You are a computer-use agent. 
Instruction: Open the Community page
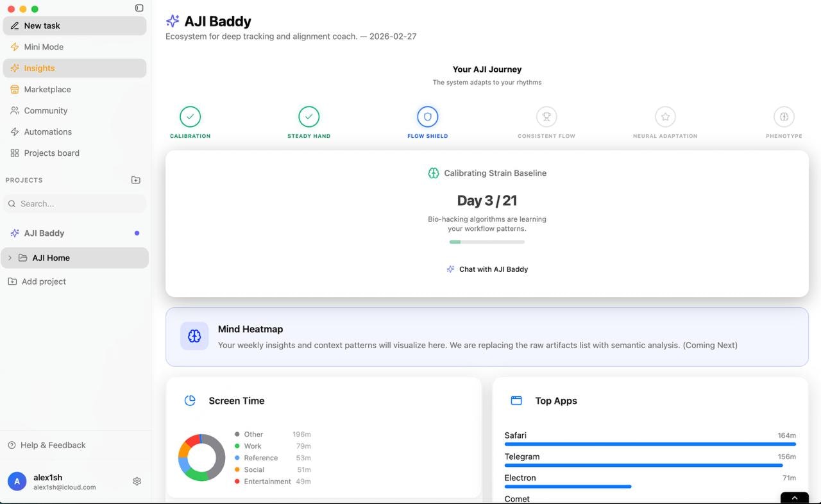point(74,110)
